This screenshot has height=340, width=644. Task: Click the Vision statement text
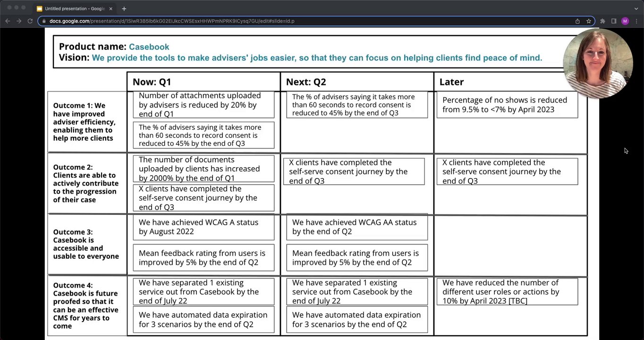(317, 58)
